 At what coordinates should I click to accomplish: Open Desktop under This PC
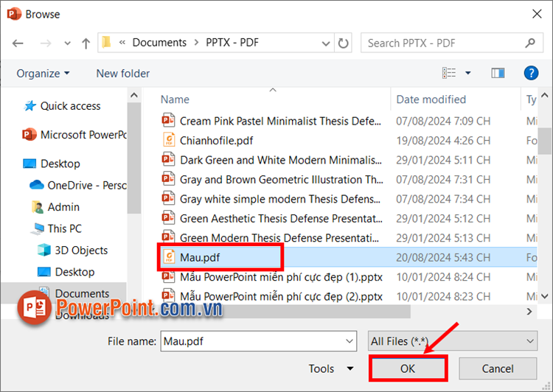point(66,272)
